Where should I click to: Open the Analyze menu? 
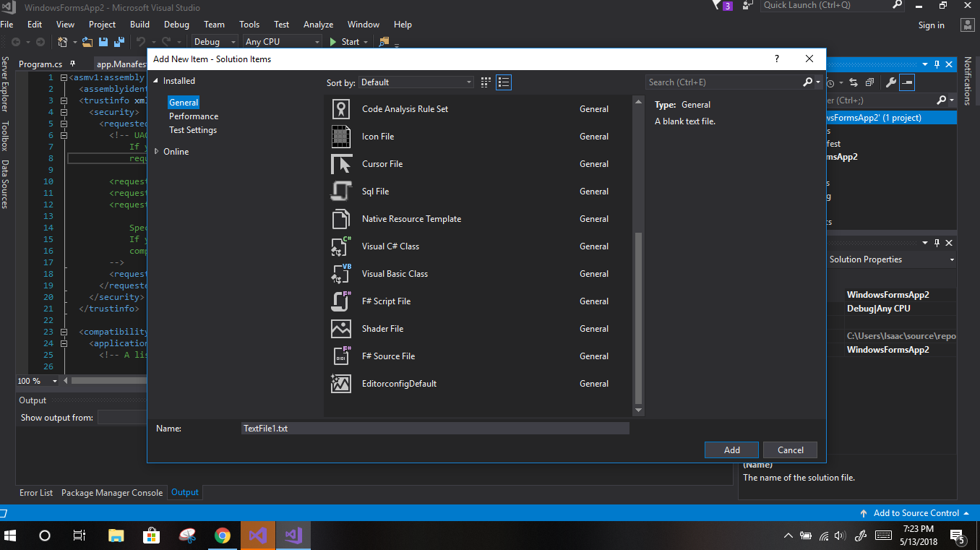click(x=318, y=25)
